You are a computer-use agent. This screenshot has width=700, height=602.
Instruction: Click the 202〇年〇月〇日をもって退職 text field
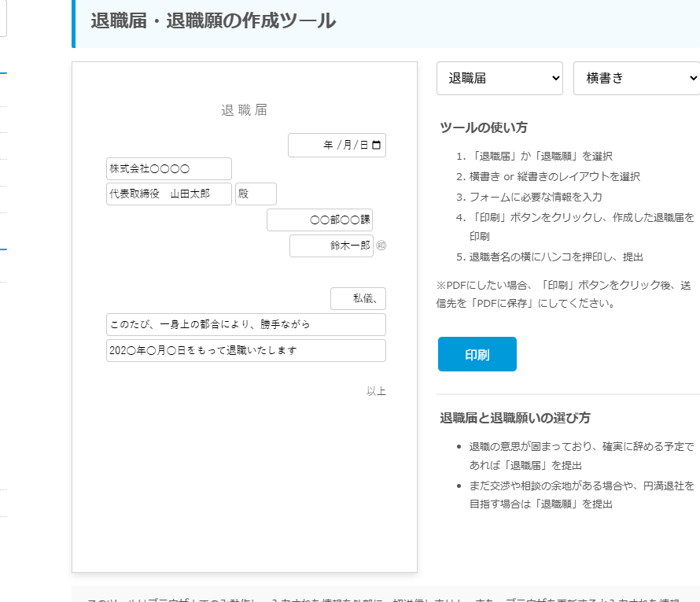coord(245,350)
